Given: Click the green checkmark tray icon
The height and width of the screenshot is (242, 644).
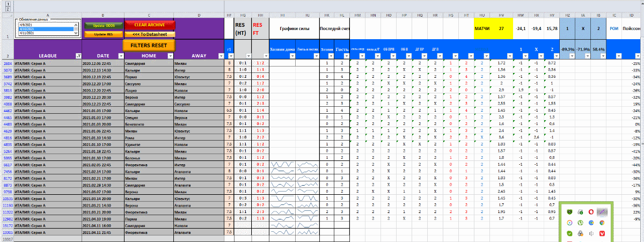Looking at the screenshot, I should pos(568,234).
